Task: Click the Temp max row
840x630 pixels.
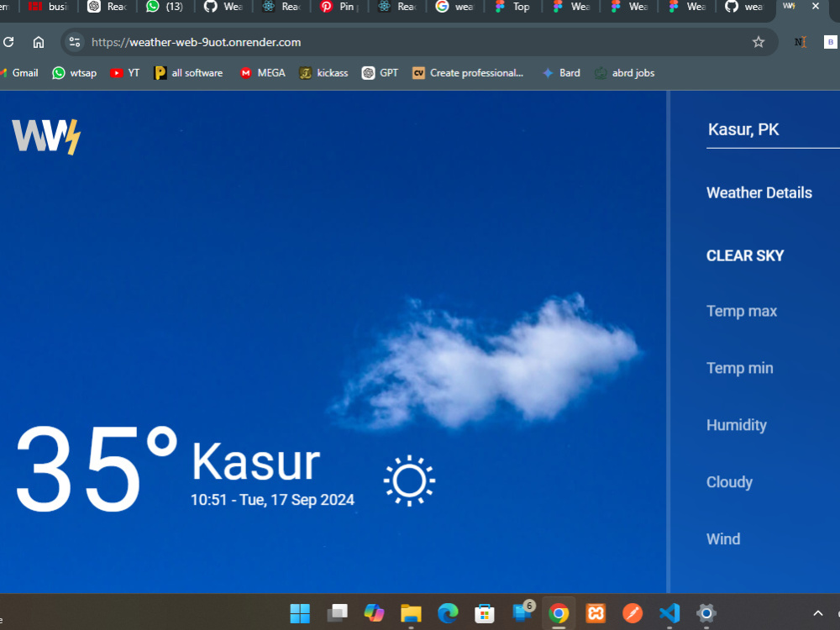Action: (x=742, y=312)
